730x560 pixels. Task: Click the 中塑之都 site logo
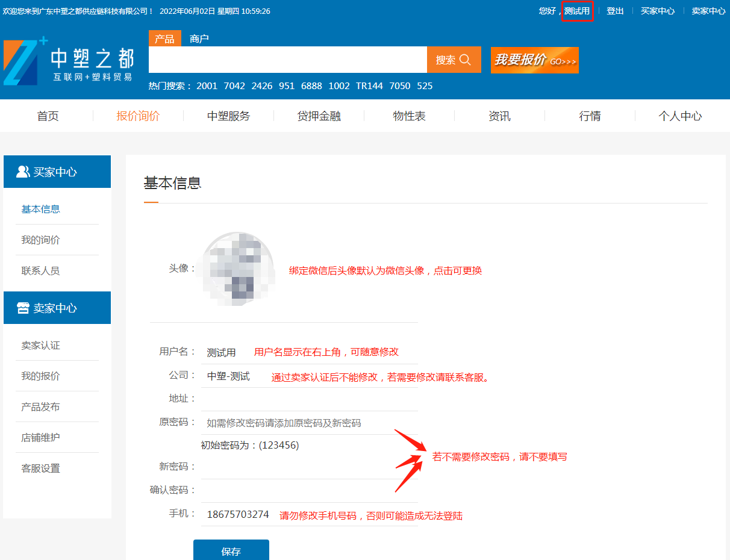coord(69,61)
